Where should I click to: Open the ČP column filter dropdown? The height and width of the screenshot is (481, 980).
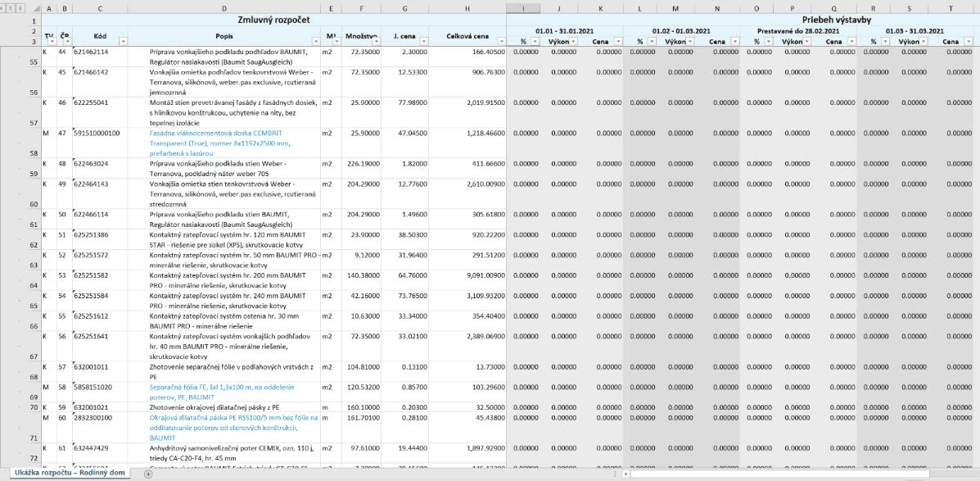tap(67, 41)
